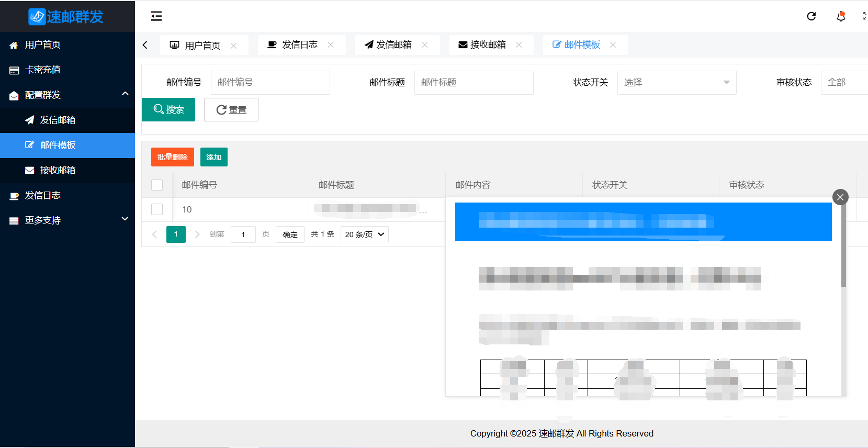868x448 pixels.
Task: Expand the 更多支持 sidebar menu
Action: point(67,220)
